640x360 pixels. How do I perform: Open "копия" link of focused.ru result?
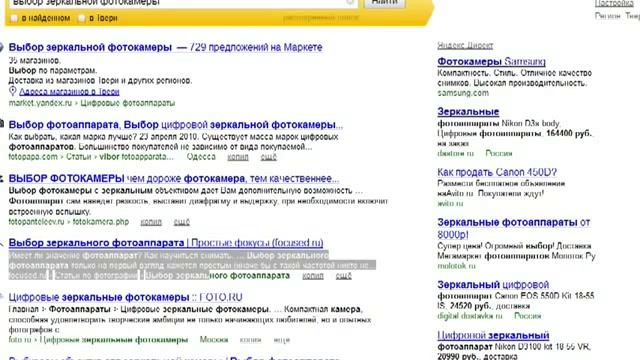click(313, 276)
